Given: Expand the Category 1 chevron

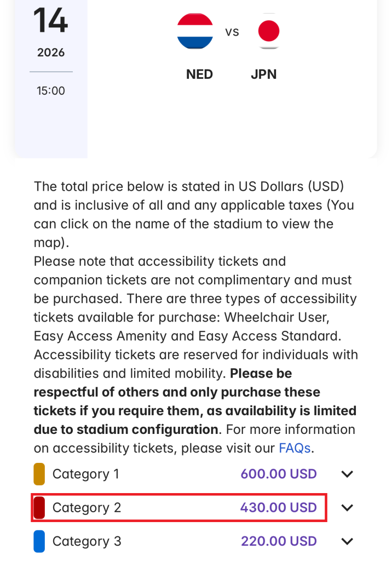Looking at the screenshot, I should (347, 474).
